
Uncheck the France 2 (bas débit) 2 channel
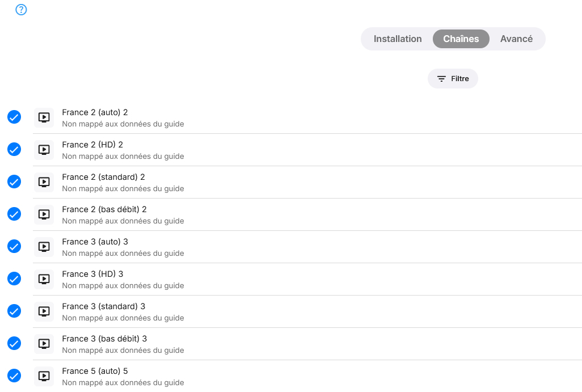tap(14, 214)
